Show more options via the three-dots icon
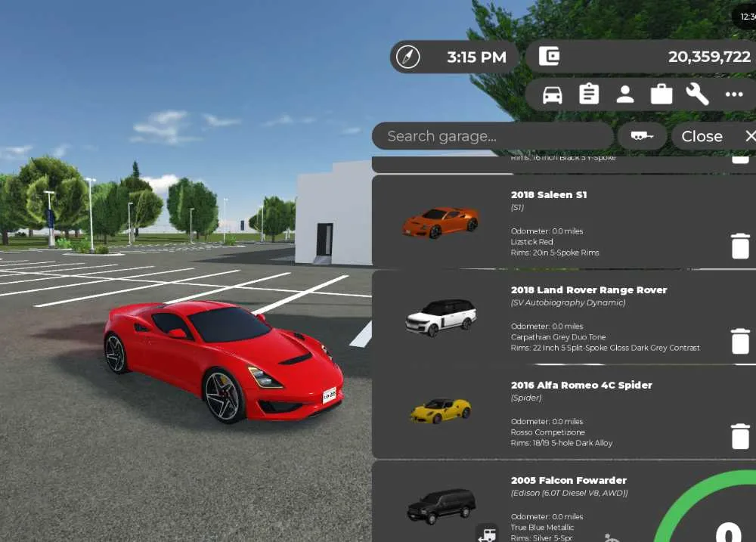The height and width of the screenshot is (542, 756). tap(734, 94)
